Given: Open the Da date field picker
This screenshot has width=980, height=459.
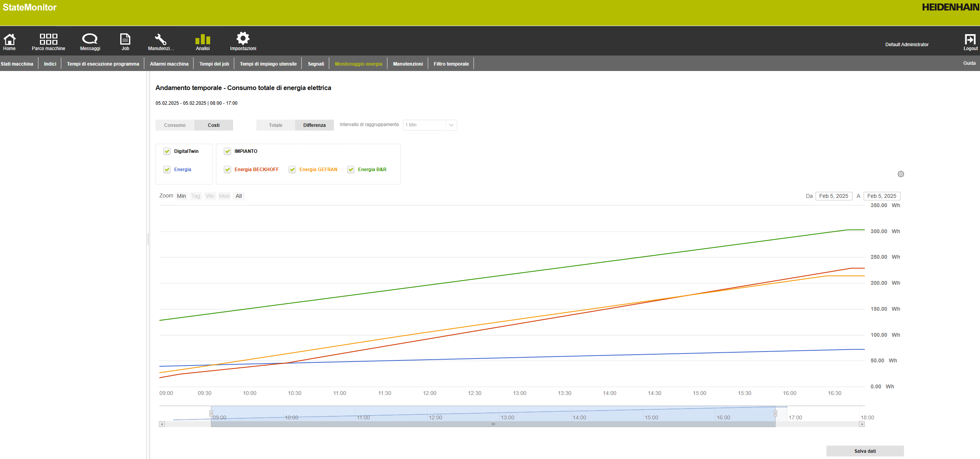Looking at the screenshot, I should click(x=833, y=196).
